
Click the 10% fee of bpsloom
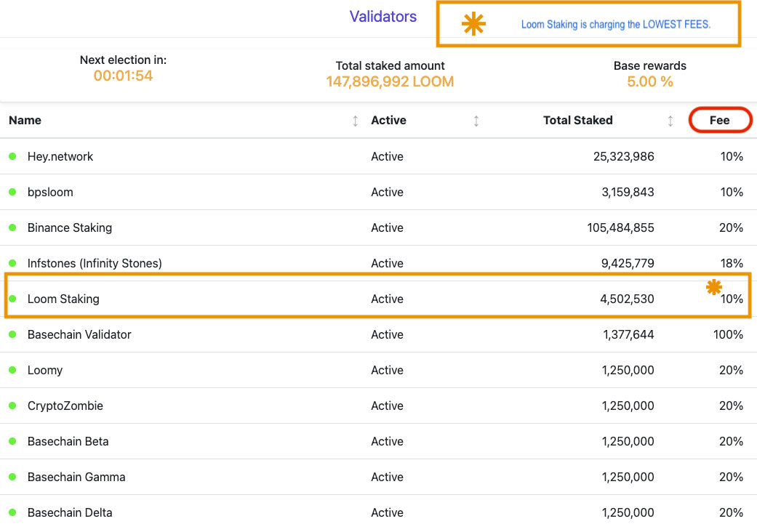732,192
